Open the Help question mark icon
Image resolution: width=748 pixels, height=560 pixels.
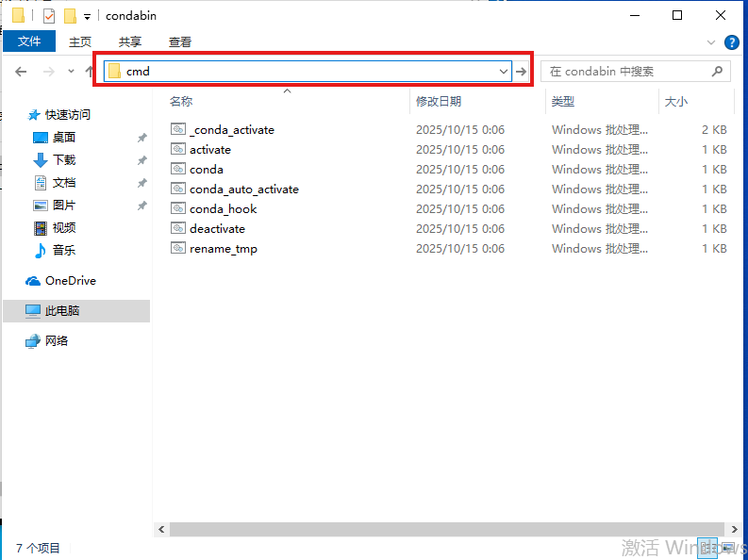point(731,42)
